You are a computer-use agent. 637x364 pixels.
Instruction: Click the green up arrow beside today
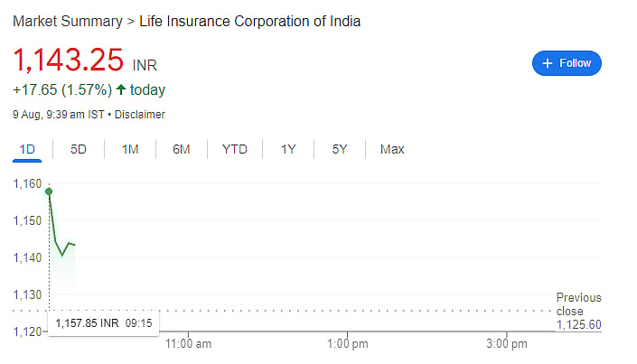(x=121, y=89)
